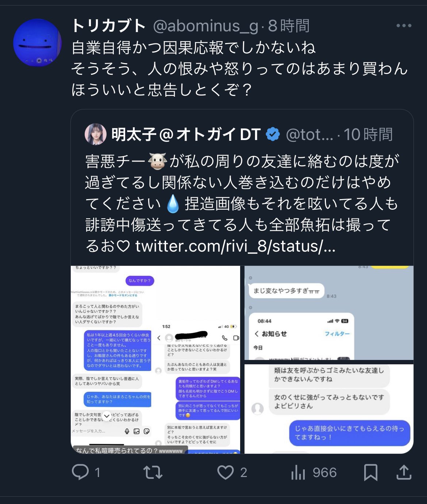The height and width of the screenshot is (504, 427).
Task: Bookmark this tweet
Action: [371, 472]
